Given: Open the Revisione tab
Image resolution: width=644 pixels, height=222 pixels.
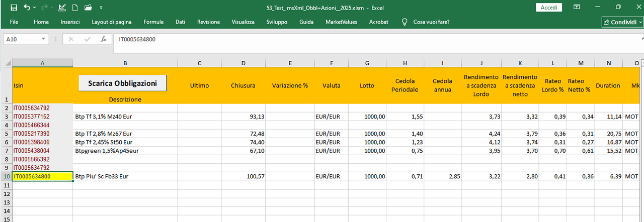Looking at the screenshot, I should pos(208,22).
